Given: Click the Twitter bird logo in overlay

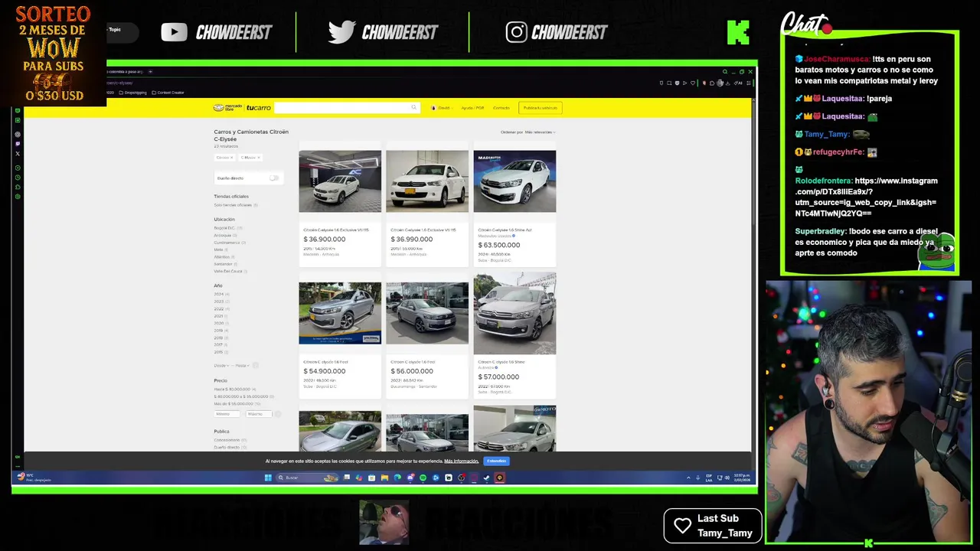Looking at the screenshot, I should pyautogui.click(x=341, y=32).
